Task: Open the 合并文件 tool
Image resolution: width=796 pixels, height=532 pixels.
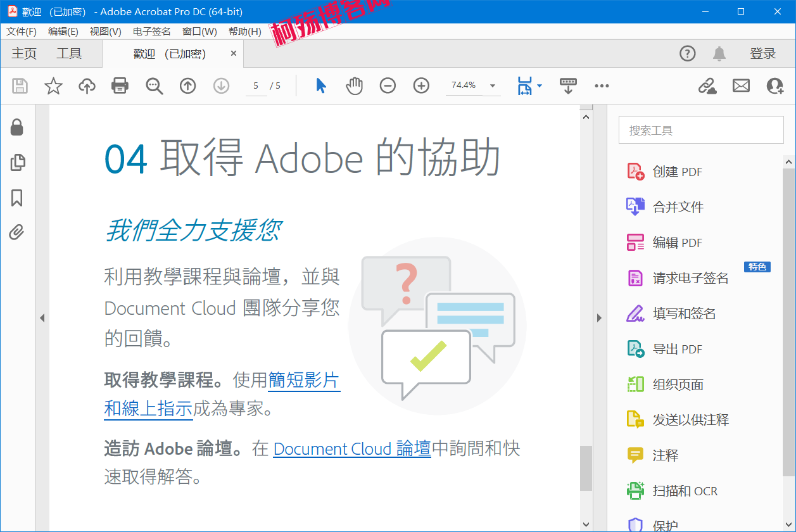Action: (x=666, y=207)
